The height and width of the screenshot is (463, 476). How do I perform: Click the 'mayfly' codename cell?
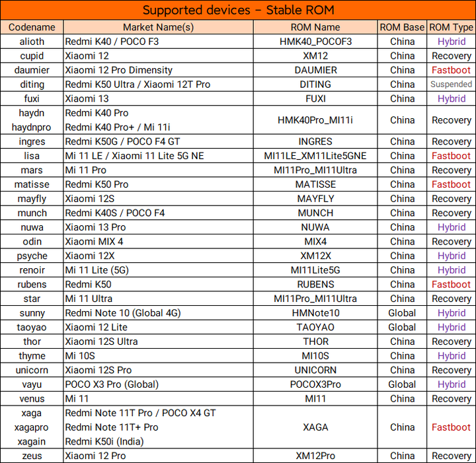(x=32, y=199)
